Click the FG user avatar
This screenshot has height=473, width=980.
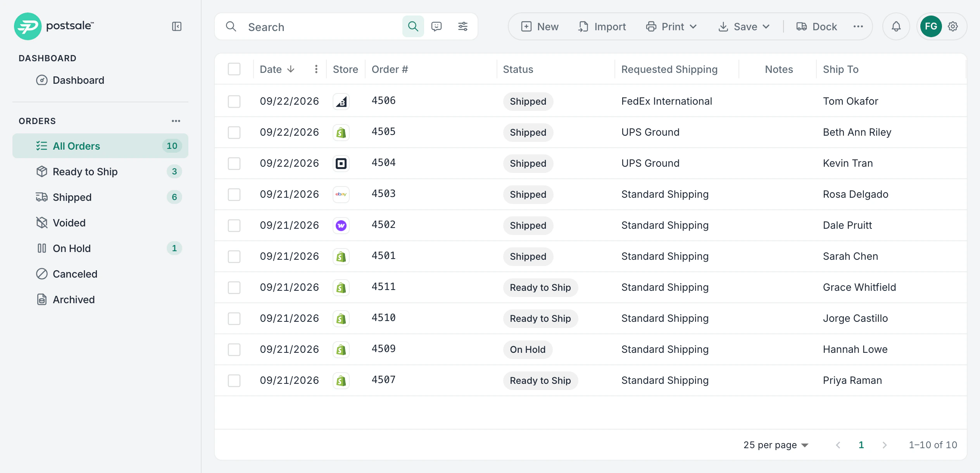click(931, 26)
